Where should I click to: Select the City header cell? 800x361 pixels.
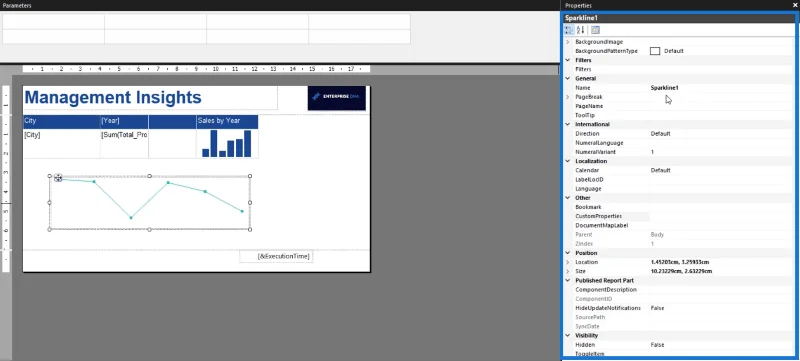pos(62,121)
